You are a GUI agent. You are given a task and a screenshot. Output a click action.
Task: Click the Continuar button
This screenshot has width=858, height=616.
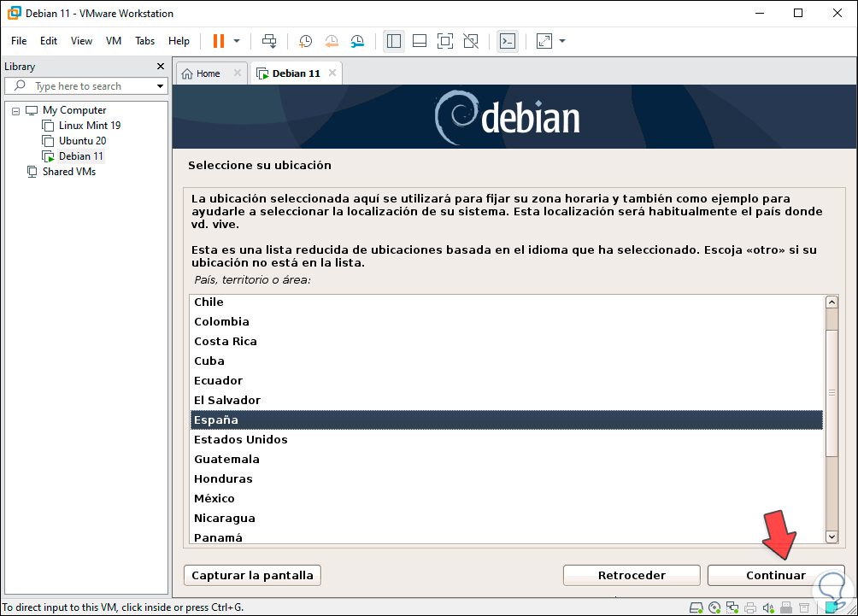tap(776, 576)
